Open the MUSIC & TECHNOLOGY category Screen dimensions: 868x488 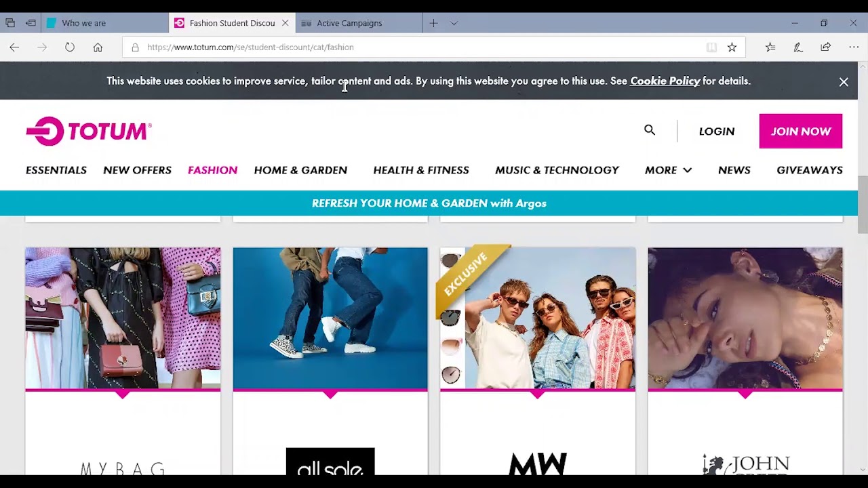pyautogui.click(x=557, y=170)
